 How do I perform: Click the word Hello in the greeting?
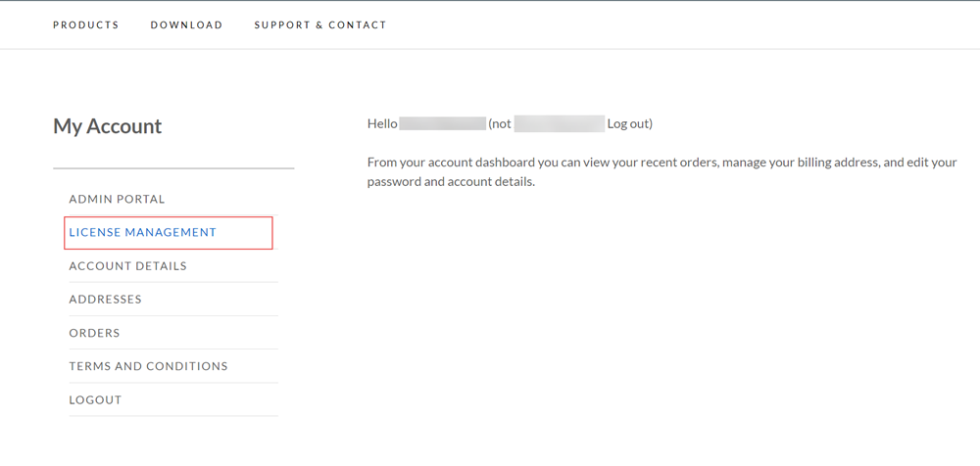click(x=382, y=123)
